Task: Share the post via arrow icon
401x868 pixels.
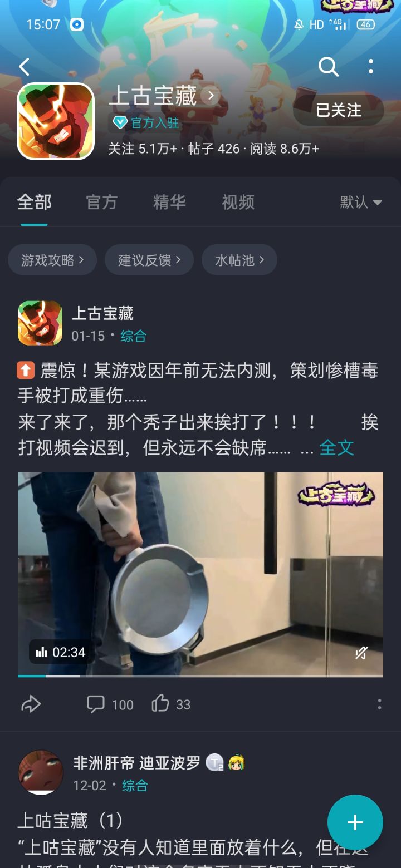Action: pos(31,704)
